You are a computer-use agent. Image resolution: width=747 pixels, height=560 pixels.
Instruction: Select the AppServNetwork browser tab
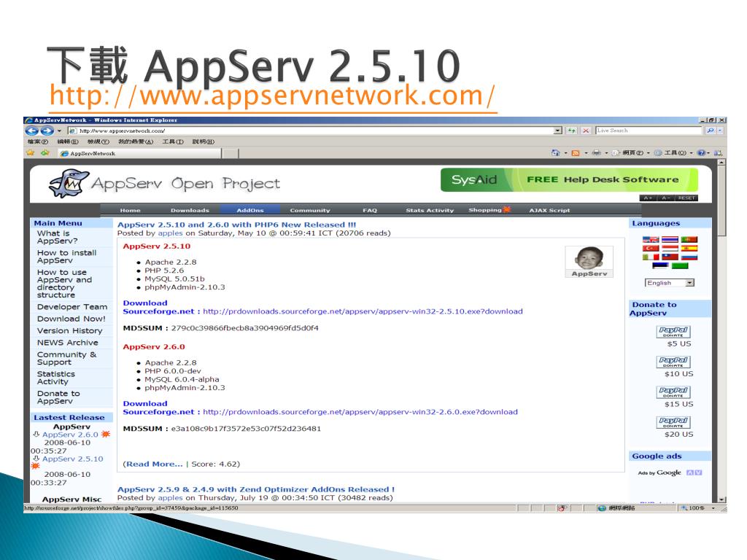139,153
